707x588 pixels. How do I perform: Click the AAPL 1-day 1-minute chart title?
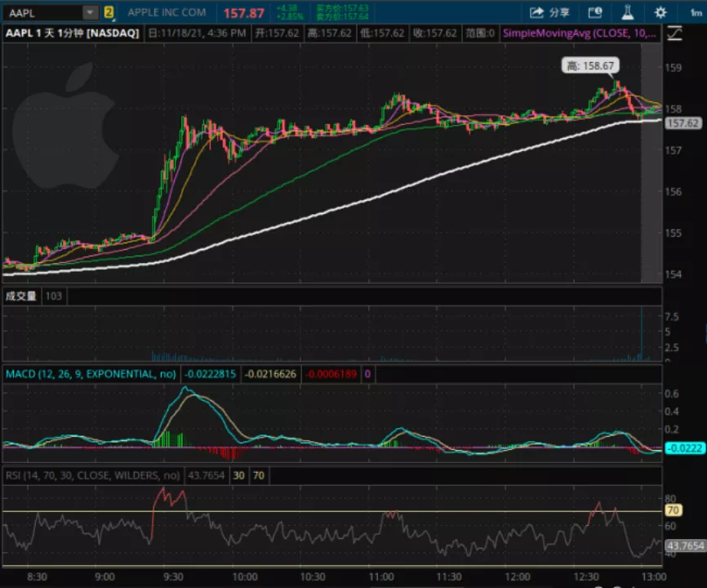pos(74,33)
